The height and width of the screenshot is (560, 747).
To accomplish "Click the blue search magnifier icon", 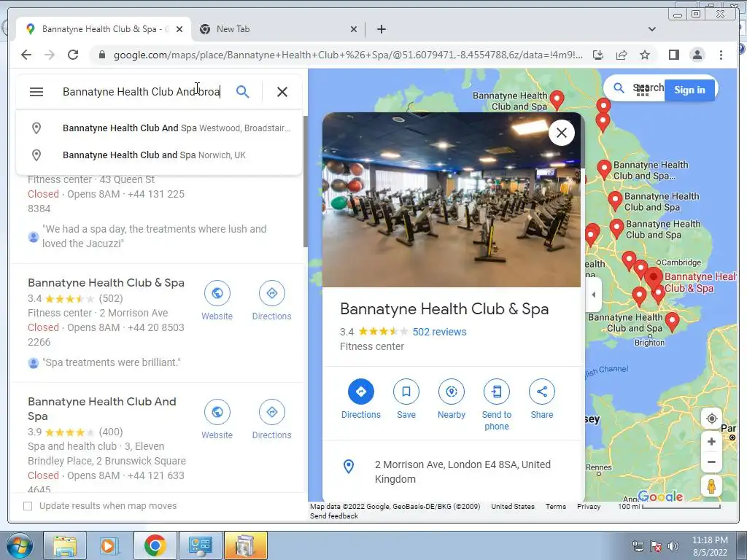I will point(242,91).
